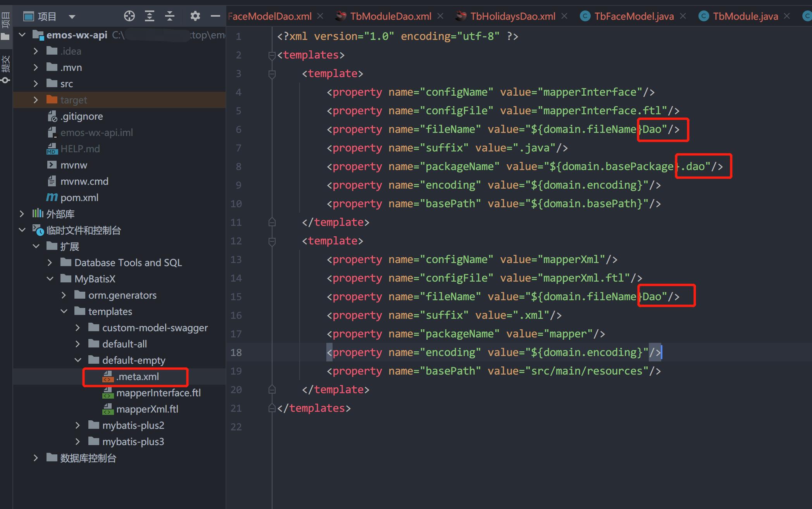Collapse the MyBatisX folder
The height and width of the screenshot is (509, 812).
click(x=50, y=279)
